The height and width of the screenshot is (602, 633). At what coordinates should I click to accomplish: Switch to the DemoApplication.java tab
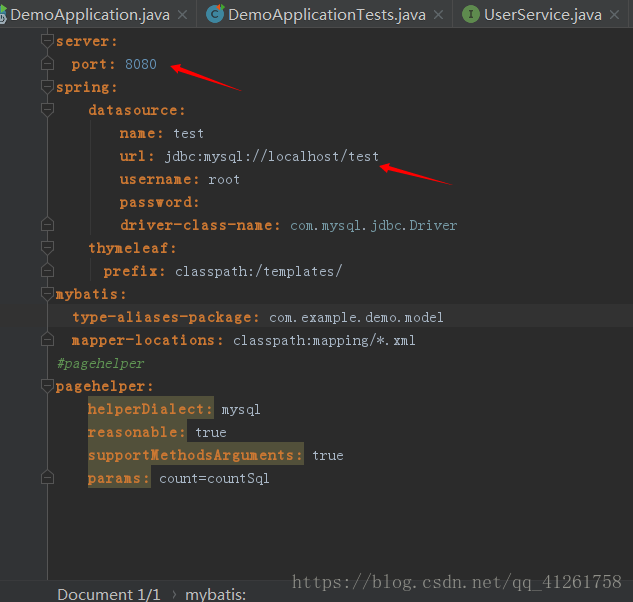tap(90, 15)
